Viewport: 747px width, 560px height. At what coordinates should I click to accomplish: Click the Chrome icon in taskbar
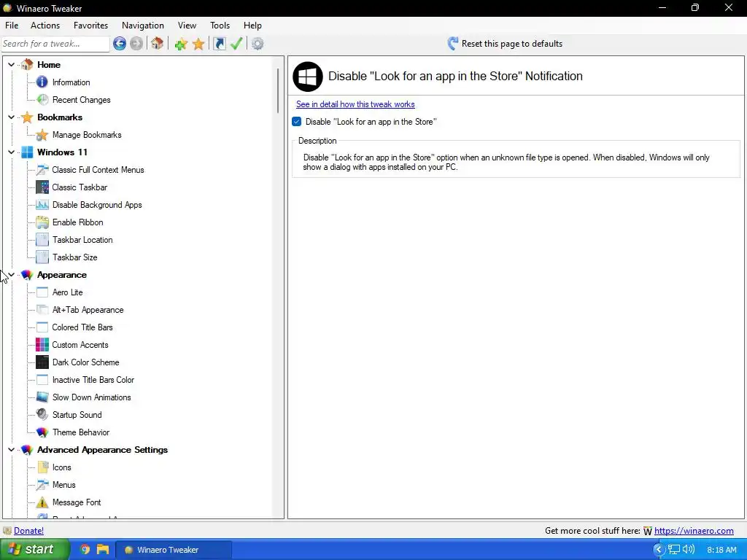point(85,550)
